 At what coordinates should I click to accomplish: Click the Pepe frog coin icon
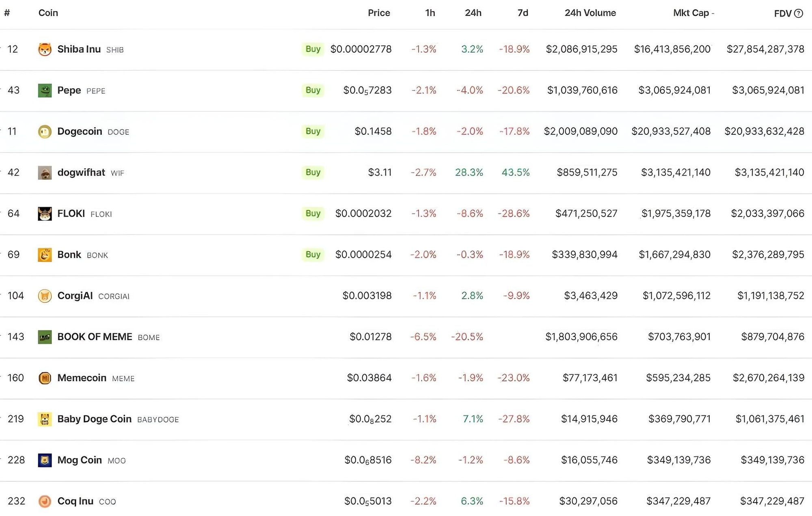tap(45, 91)
